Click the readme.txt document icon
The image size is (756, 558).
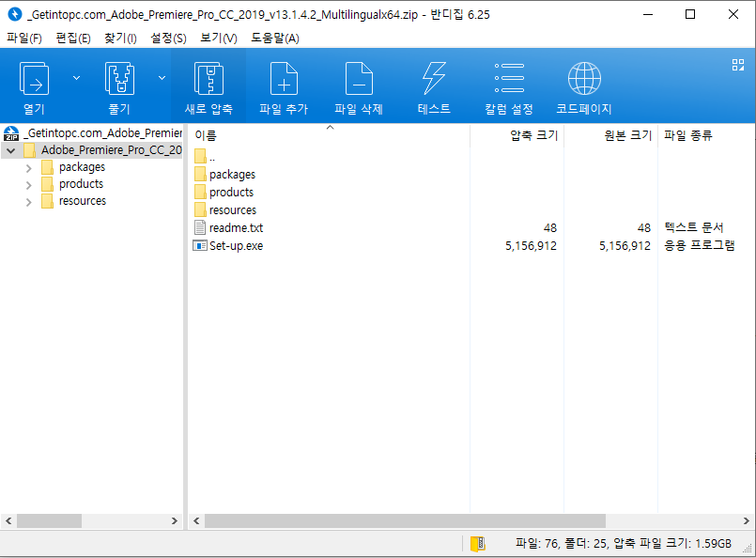[x=200, y=227]
